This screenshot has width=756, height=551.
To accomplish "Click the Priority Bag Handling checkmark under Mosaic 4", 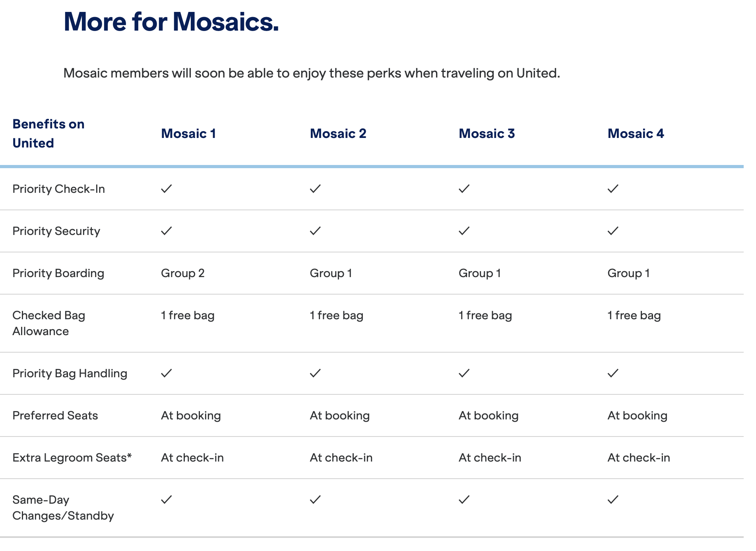I will coord(613,373).
